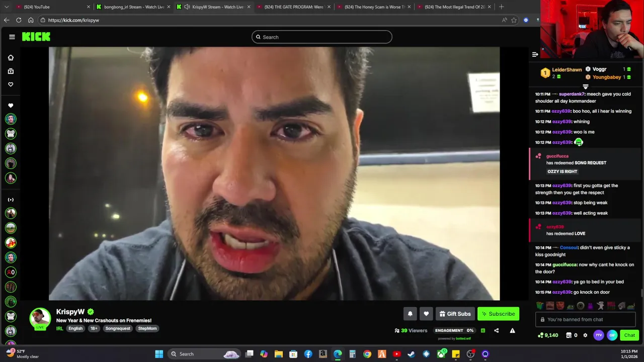644x362 pixels.
Task: Click the botted.wtf link
Action: tap(463, 338)
